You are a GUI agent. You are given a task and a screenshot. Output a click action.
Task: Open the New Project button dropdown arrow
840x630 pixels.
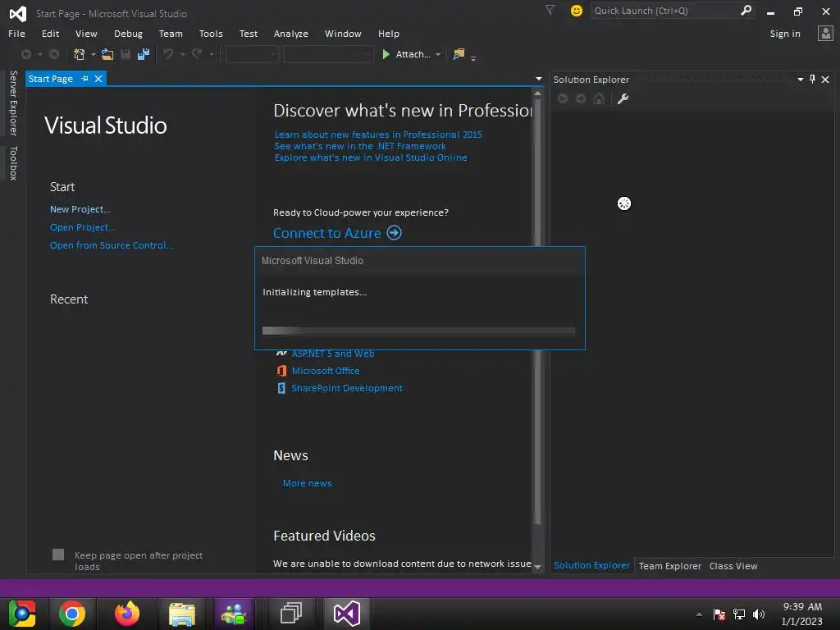pyautogui.click(x=94, y=55)
